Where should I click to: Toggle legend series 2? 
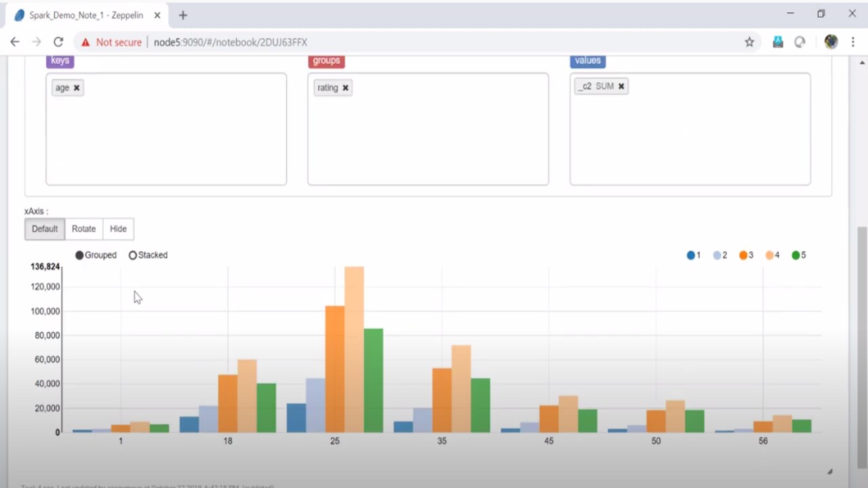coord(720,256)
